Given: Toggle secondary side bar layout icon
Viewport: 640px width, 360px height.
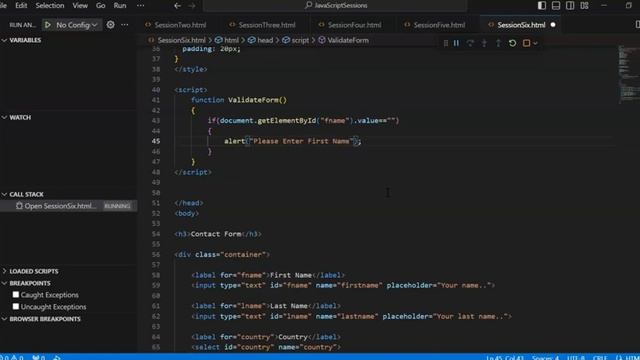Looking at the screenshot, I should (570, 5).
